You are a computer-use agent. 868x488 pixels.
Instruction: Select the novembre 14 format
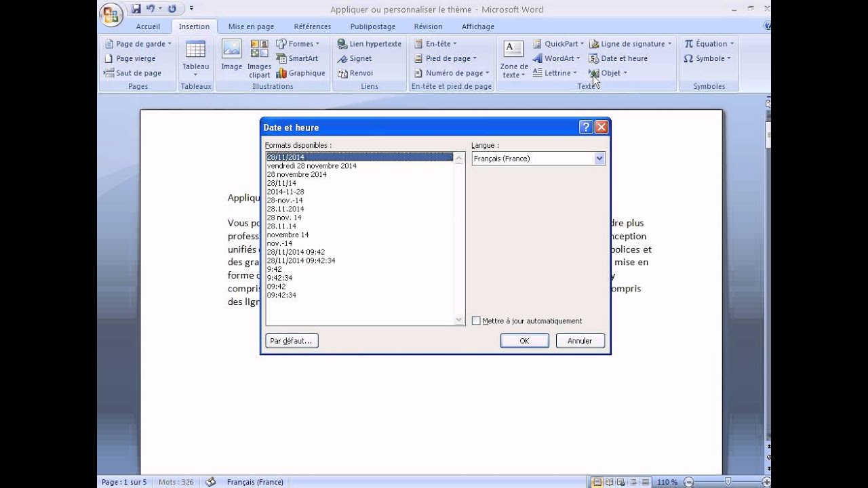[288, 235]
